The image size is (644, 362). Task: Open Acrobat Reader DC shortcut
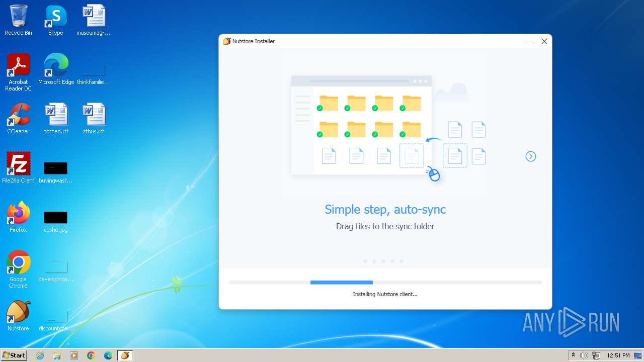pyautogui.click(x=18, y=72)
